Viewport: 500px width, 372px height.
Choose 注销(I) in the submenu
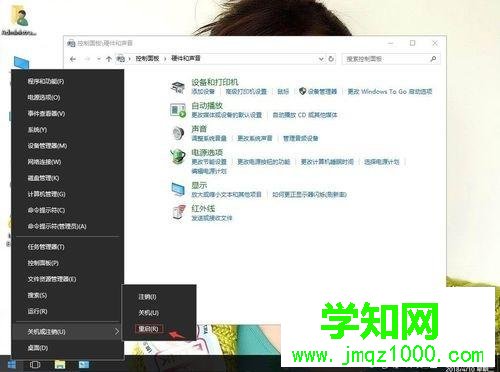(147, 296)
